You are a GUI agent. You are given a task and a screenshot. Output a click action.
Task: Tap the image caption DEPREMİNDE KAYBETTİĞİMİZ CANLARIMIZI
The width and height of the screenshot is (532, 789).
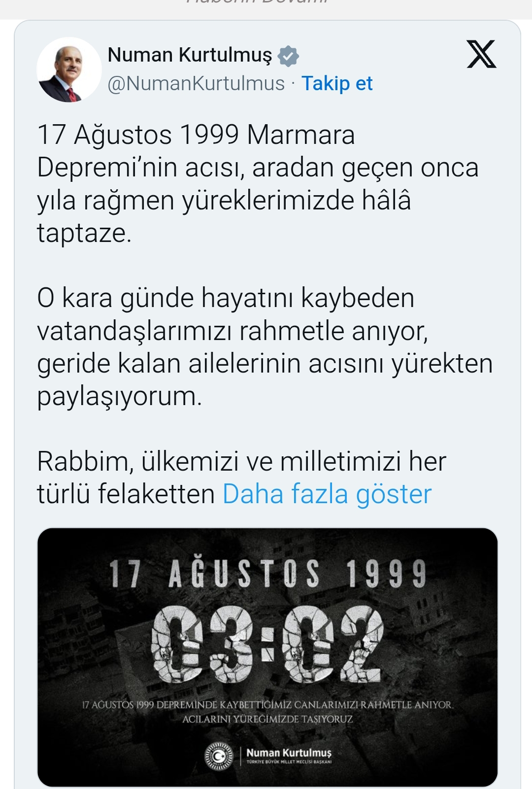267,705
